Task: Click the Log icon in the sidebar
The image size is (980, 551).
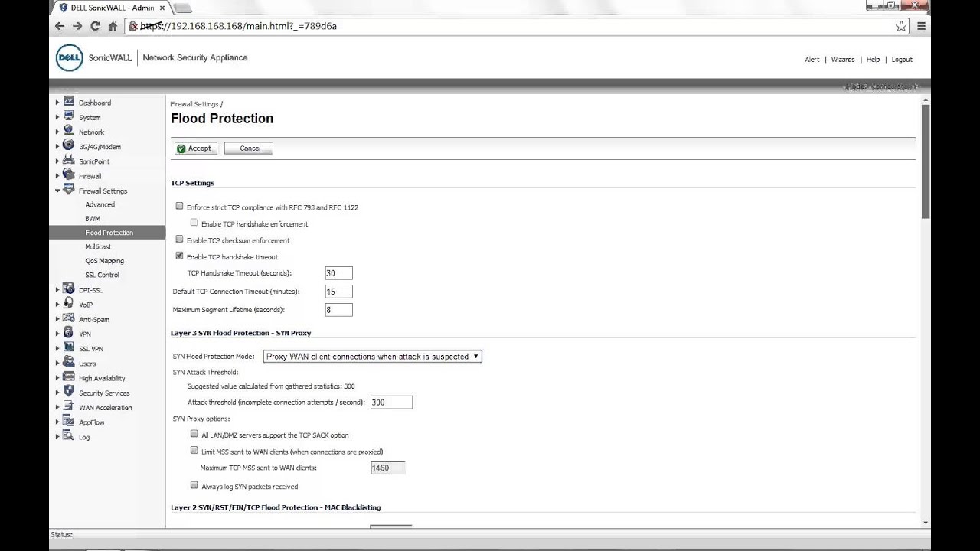Action: (69, 436)
